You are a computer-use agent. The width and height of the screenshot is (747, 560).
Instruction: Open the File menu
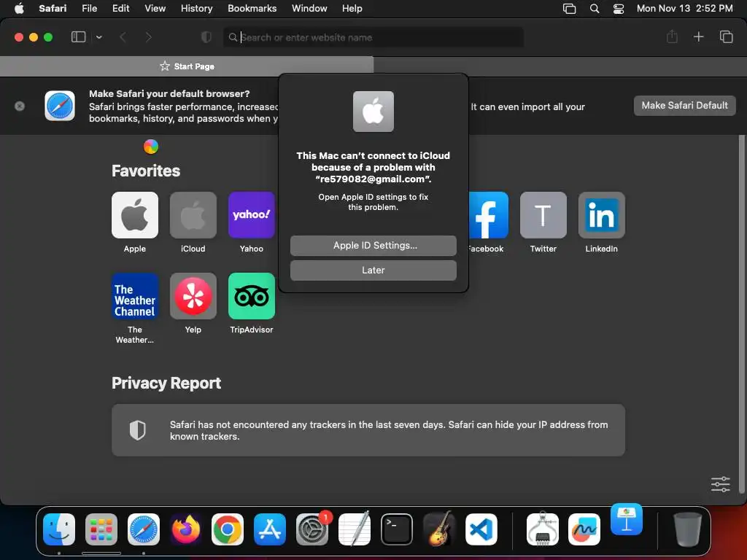tap(89, 9)
